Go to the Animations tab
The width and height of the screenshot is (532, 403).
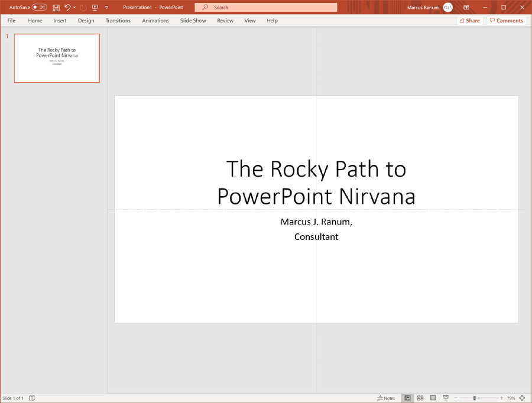(x=155, y=21)
